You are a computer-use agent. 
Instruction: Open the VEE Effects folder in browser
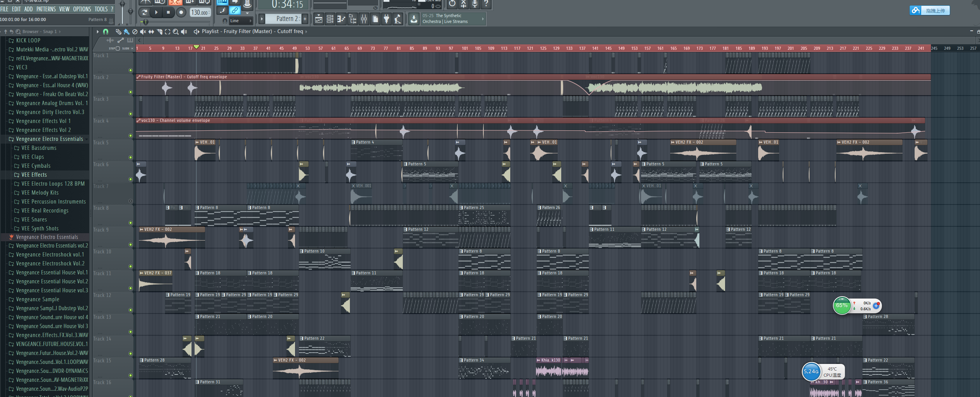coord(34,175)
